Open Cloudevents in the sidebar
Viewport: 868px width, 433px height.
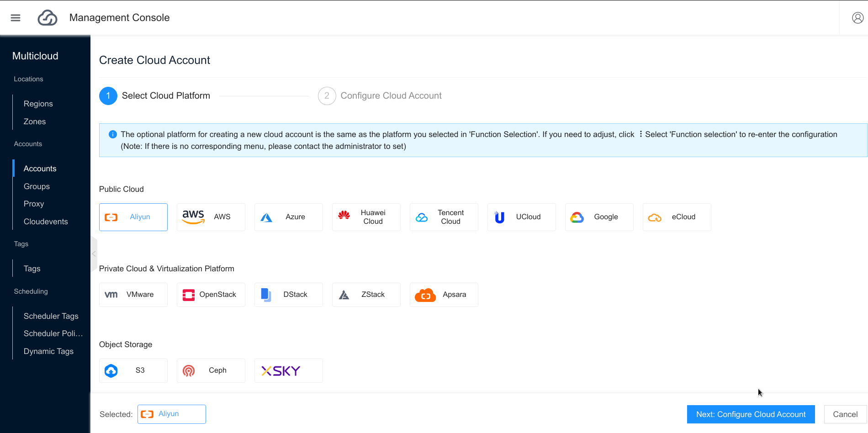[46, 222]
